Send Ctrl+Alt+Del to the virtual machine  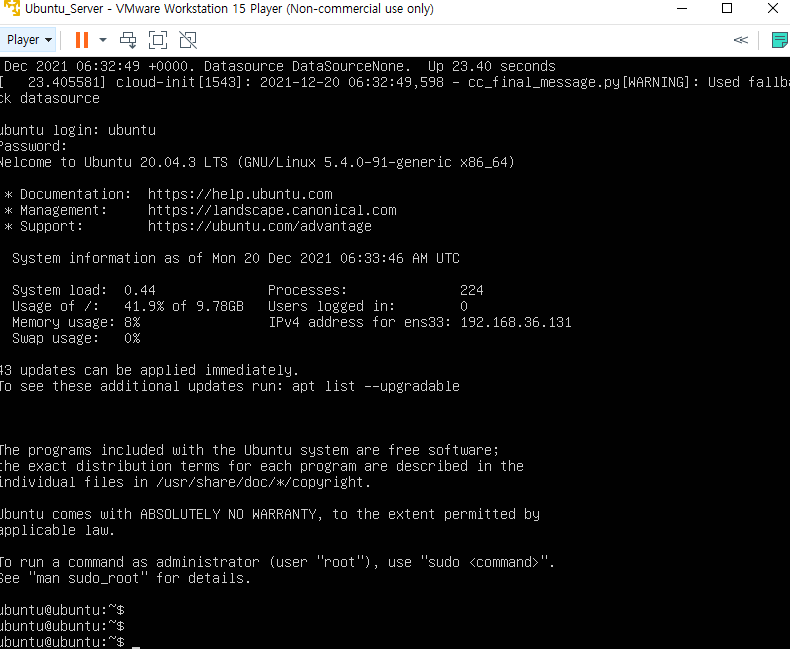[x=128, y=40]
